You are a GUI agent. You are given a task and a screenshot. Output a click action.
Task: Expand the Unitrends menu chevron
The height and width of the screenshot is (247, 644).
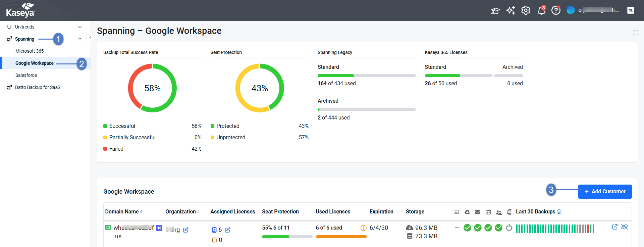[80, 27]
